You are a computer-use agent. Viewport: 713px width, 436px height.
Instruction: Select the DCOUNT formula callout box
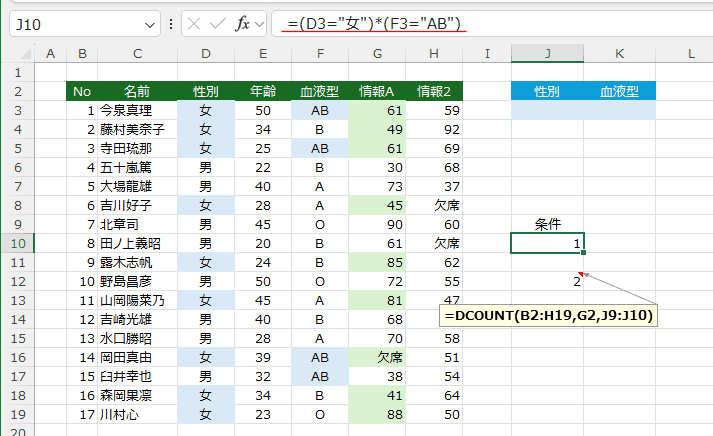tap(549, 316)
